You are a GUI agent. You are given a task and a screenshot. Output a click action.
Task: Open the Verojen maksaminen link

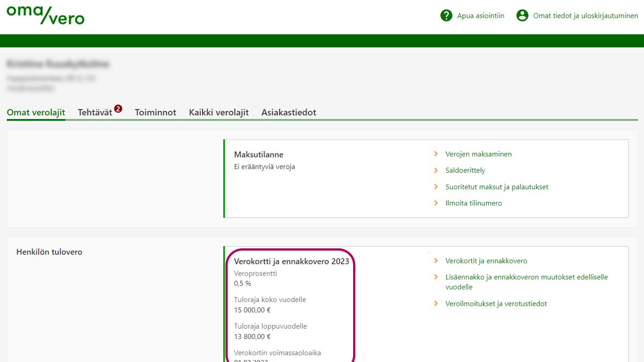(478, 154)
